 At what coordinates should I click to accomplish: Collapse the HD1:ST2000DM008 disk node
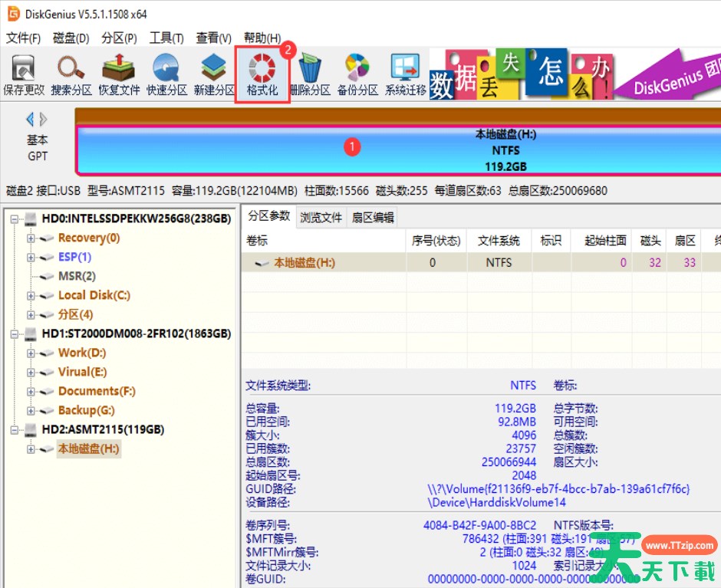coord(15,334)
